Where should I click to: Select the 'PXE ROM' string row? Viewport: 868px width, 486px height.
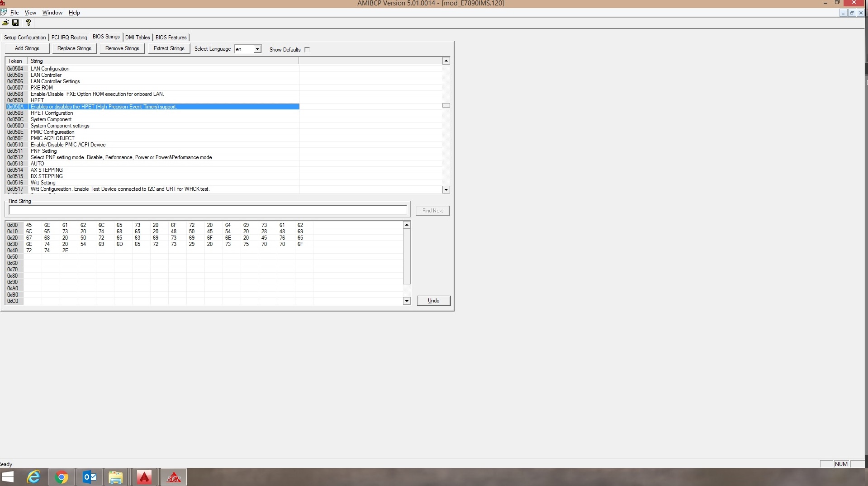coord(152,88)
